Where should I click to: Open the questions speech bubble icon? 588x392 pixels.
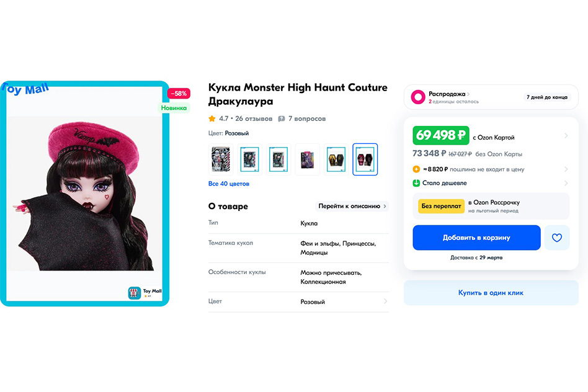(x=281, y=119)
